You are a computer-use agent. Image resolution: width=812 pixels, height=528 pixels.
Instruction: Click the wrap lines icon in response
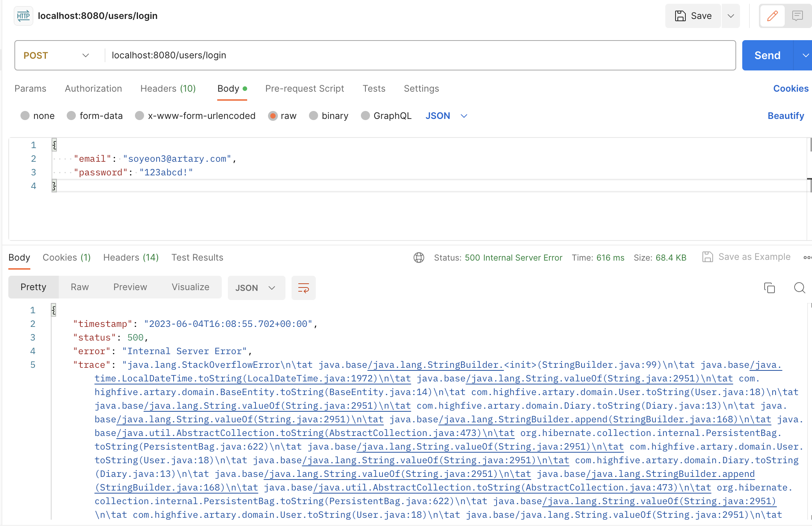coord(303,288)
